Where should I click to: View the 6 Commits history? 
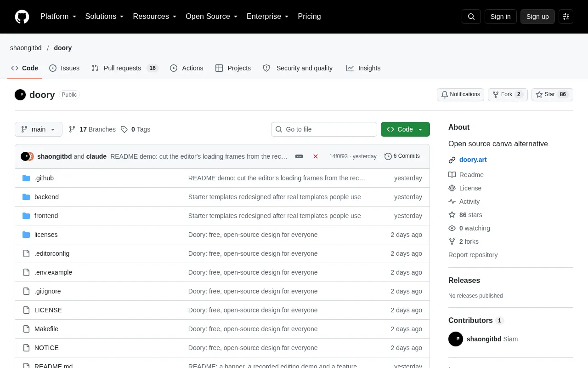[x=402, y=156]
